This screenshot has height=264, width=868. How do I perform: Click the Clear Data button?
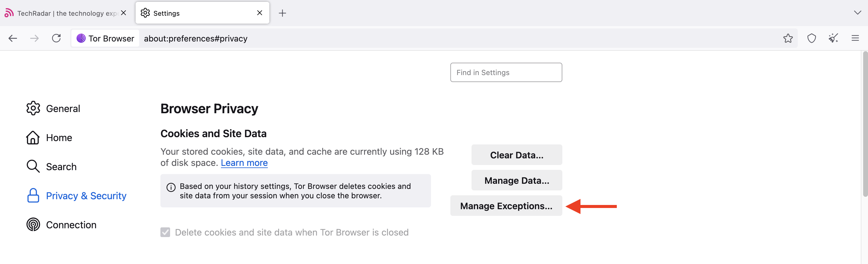[517, 155]
